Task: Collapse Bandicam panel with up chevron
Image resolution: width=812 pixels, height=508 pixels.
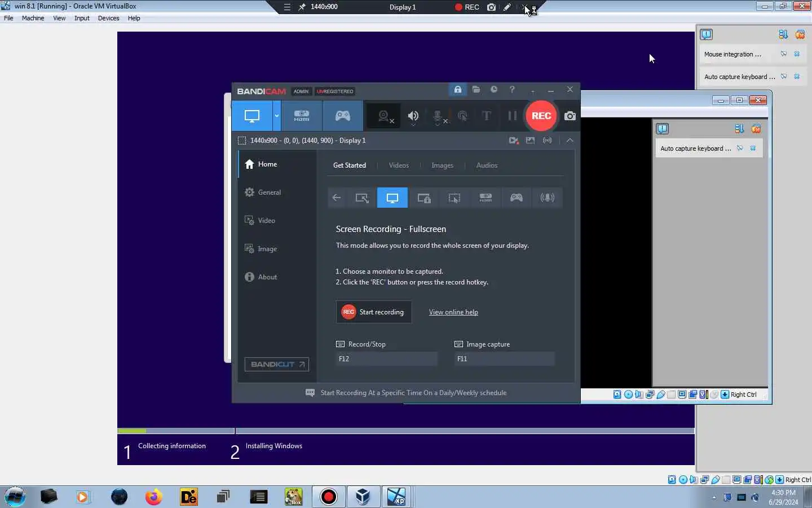Action: point(570,141)
